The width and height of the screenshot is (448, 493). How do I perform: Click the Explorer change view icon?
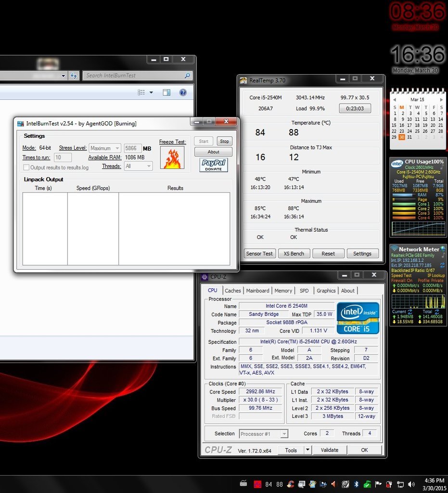point(141,92)
